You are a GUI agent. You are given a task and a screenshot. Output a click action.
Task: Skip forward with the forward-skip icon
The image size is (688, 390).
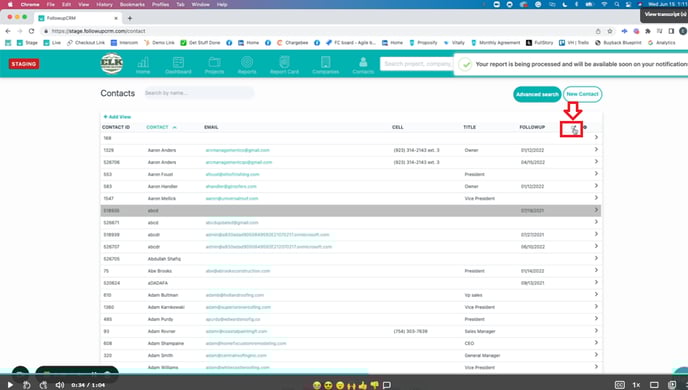43,385
